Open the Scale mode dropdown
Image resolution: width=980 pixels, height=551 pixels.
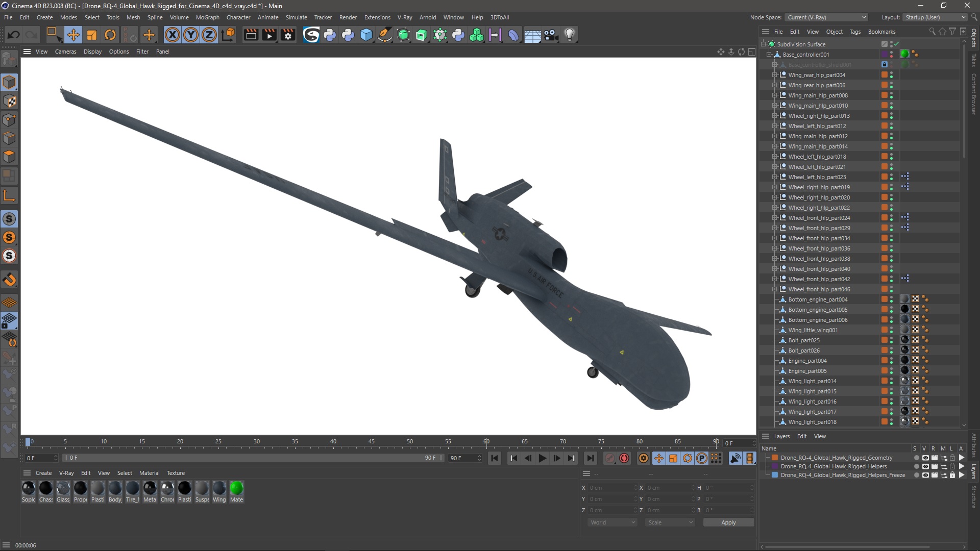[670, 522]
